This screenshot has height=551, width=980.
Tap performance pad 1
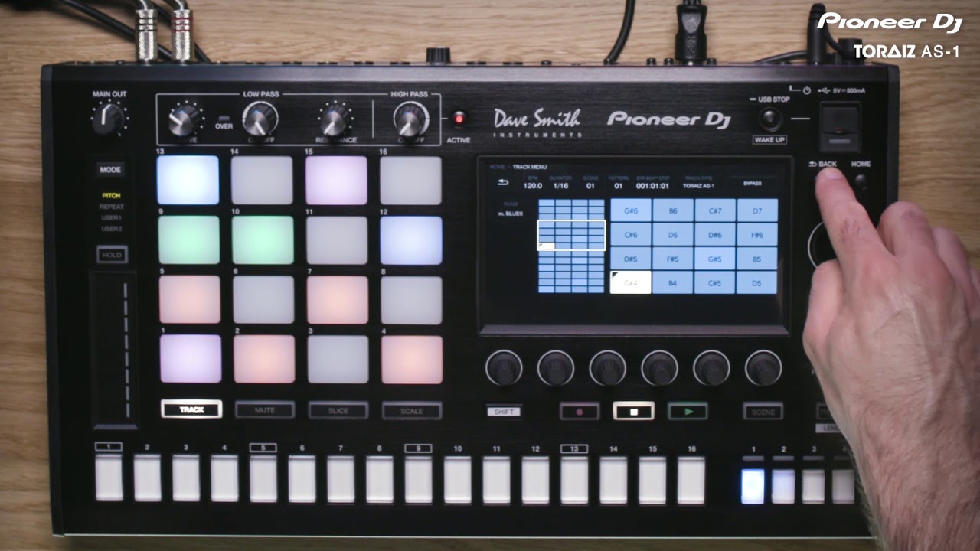(x=191, y=359)
